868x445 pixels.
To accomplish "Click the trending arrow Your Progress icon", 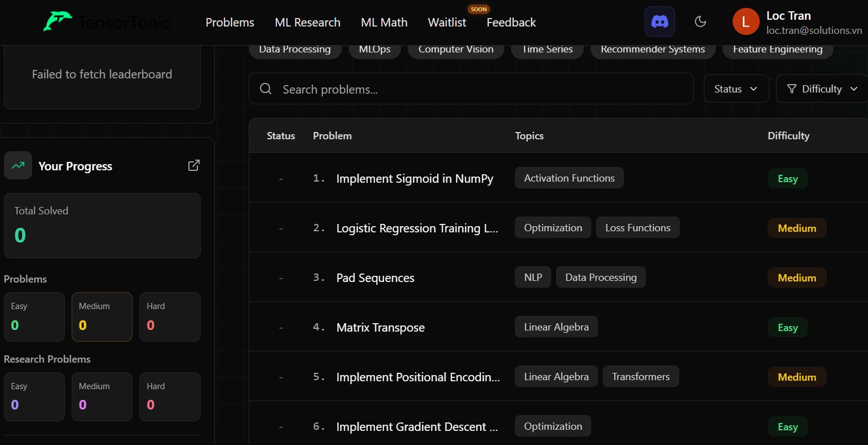I will pyautogui.click(x=18, y=165).
